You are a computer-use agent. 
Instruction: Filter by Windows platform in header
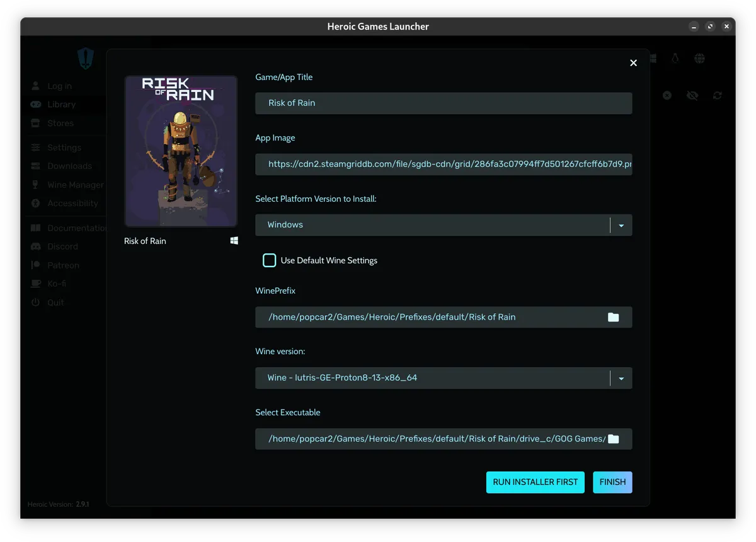click(653, 59)
